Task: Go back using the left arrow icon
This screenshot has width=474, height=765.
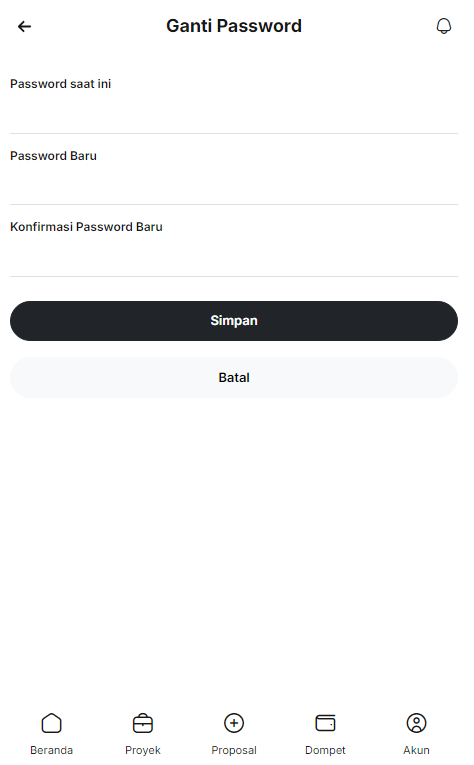Action: point(24,26)
